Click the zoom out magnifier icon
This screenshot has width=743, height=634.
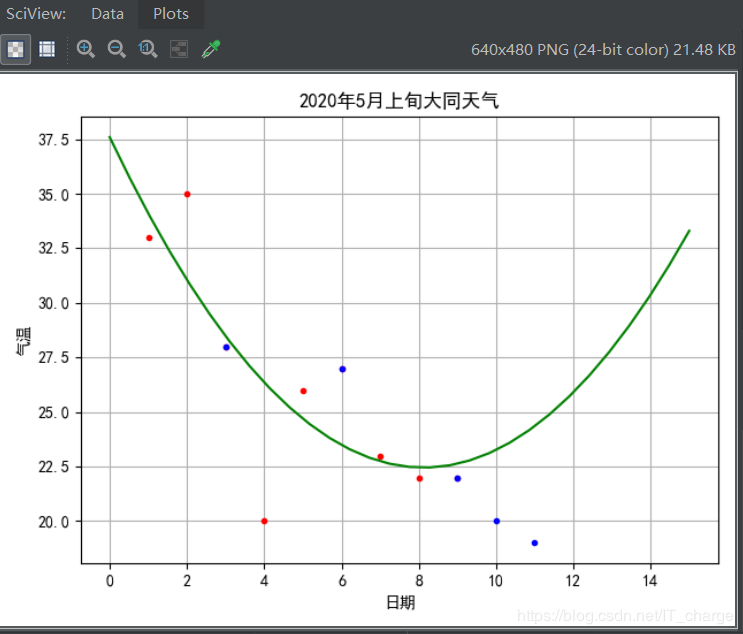(117, 49)
